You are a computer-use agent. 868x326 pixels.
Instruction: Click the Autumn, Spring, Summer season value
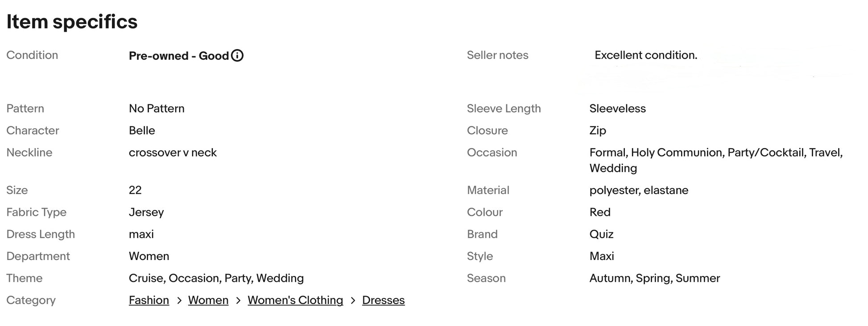[x=654, y=278]
